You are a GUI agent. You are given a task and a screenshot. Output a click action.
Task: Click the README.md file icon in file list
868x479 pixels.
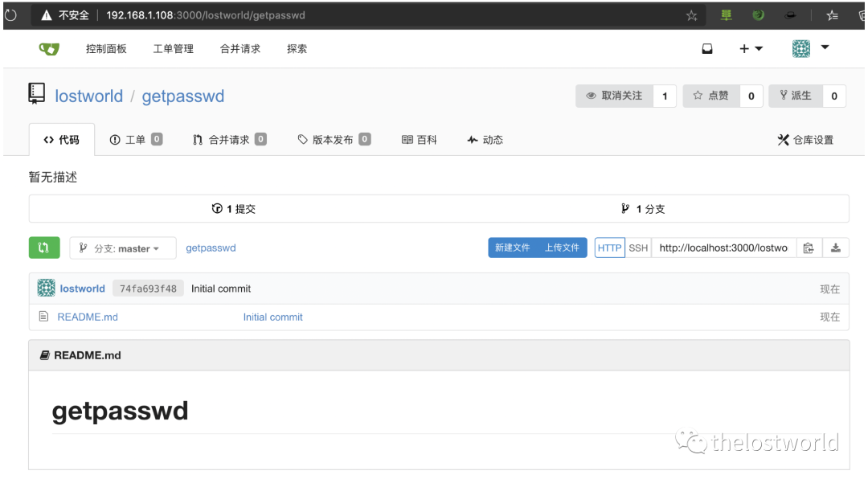click(43, 317)
